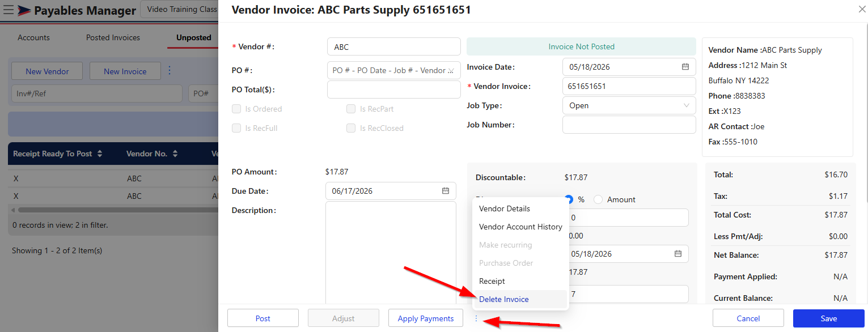This screenshot has width=868, height=332.
Task: Open calendar icon for 05/18/2026 discount date
Action: pyautogui.click(x=678, y=254)
